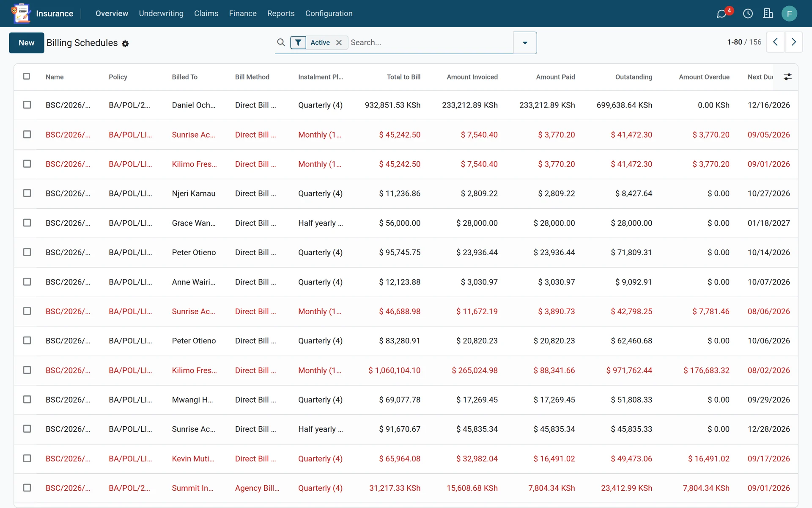Go to next page of records
The width and height of the screenshot is (812, 508).
pyautogui.click(x=794, y=42)
